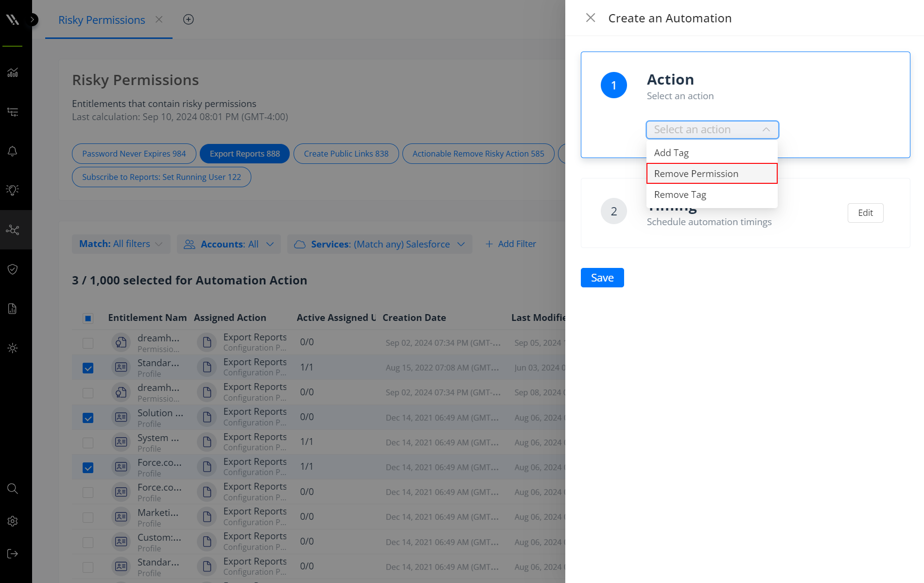
Task: Click the step 2 Timing circle
Action: click(614, 211)
